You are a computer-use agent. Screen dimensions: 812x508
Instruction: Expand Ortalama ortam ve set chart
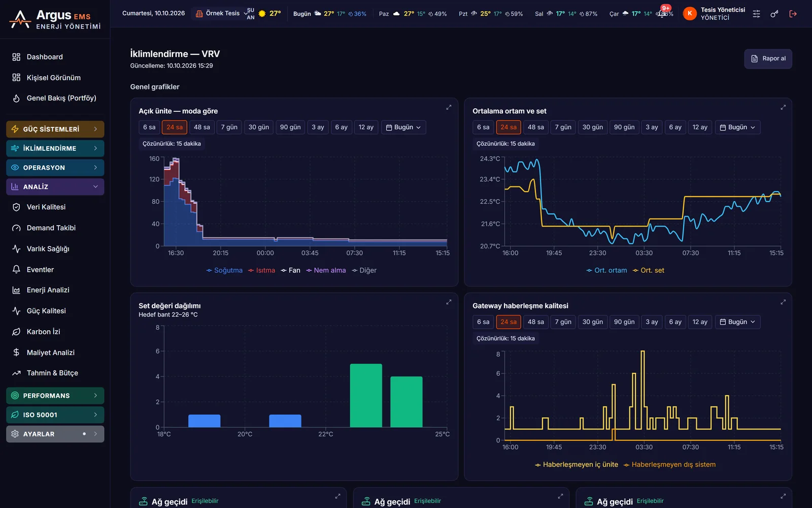click(783, 107)
